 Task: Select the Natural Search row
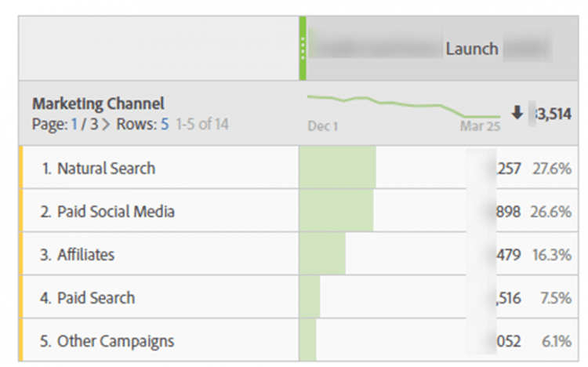[x=106, y=168]
